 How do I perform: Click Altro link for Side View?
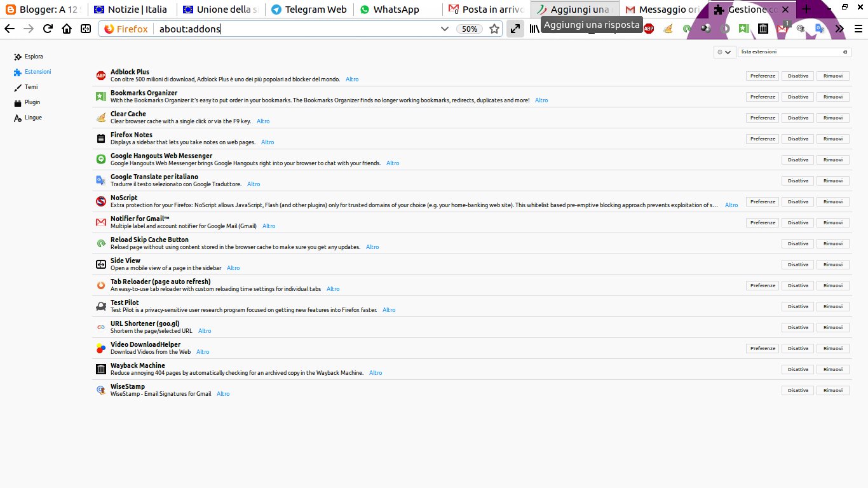pyautogui.click(x=233, y=268)
